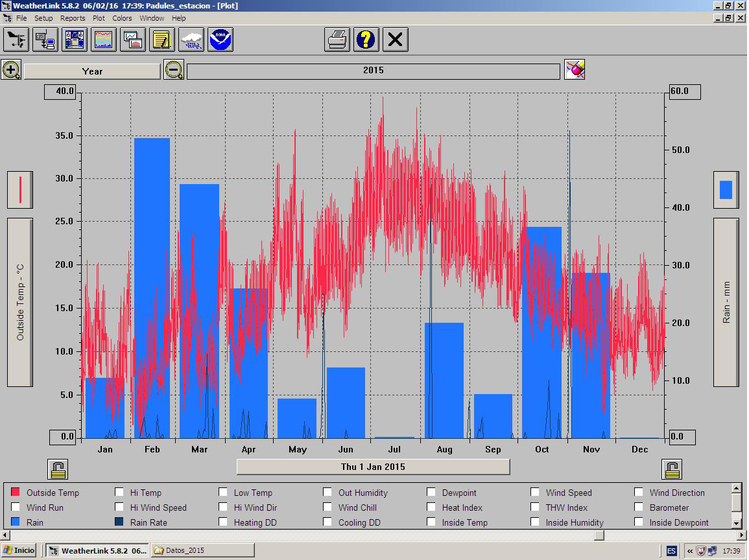Open the NOAA reports toolbar icon
This screenshot has height=560, width=749.
220,39
